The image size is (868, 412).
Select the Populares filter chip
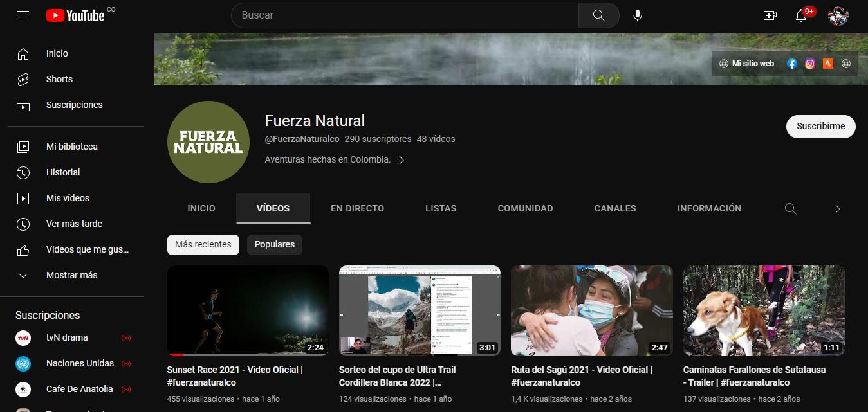pyautogui.click(x=275, y=244)
